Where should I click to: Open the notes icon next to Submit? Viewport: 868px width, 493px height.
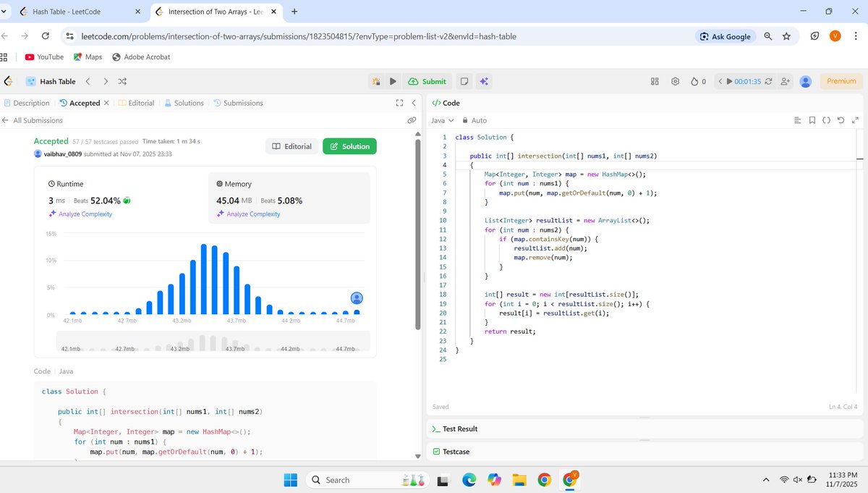click(x=464, y=82)
